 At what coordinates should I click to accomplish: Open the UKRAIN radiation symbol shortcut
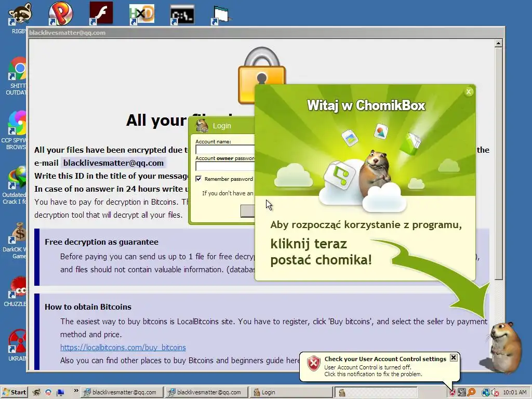coord(17,345)
